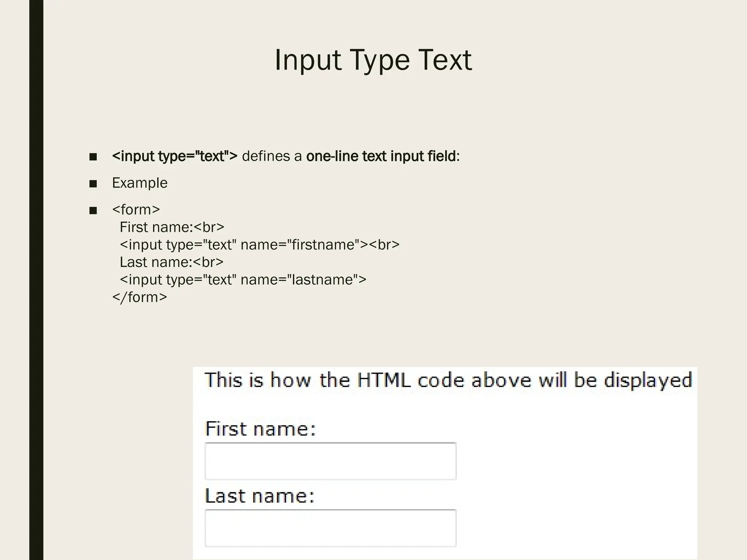Click the 'Last name:<br>' code line

(x=171, y=262)
